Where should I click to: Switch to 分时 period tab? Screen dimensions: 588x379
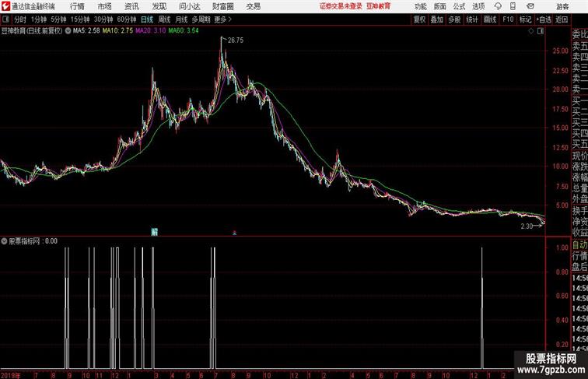(x=20, y=19)
